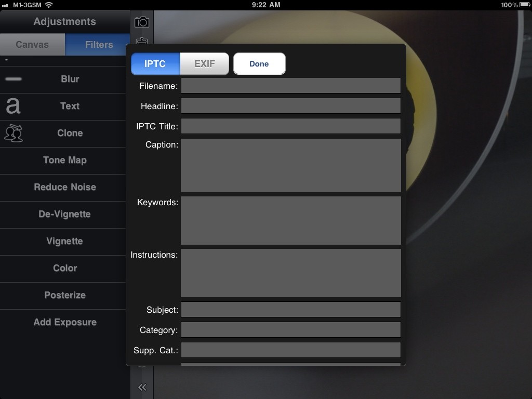Image resolution: width=532 pixels, height=399 pixels.
Task: Focus the Subject input field
Action: coord(291,310)
